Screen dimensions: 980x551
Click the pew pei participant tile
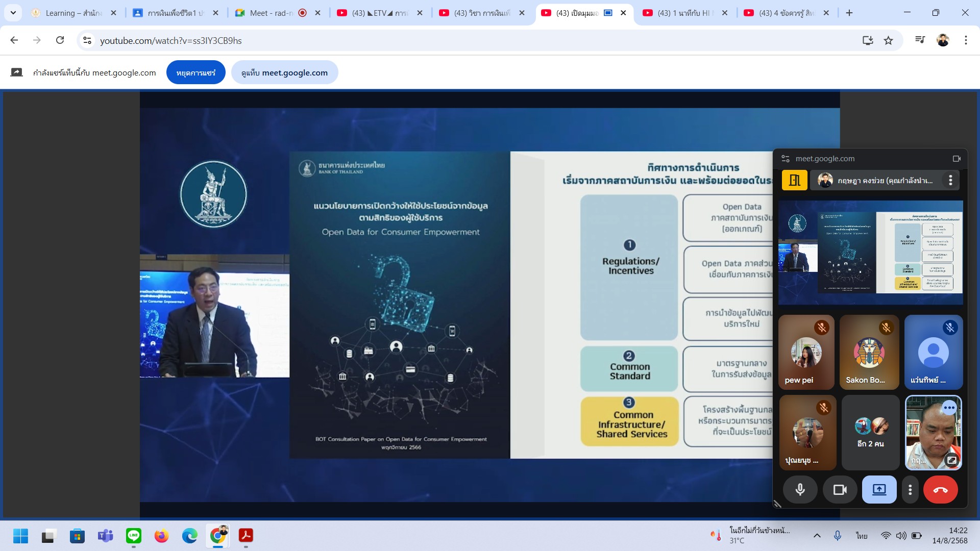(x=806, y=352)
